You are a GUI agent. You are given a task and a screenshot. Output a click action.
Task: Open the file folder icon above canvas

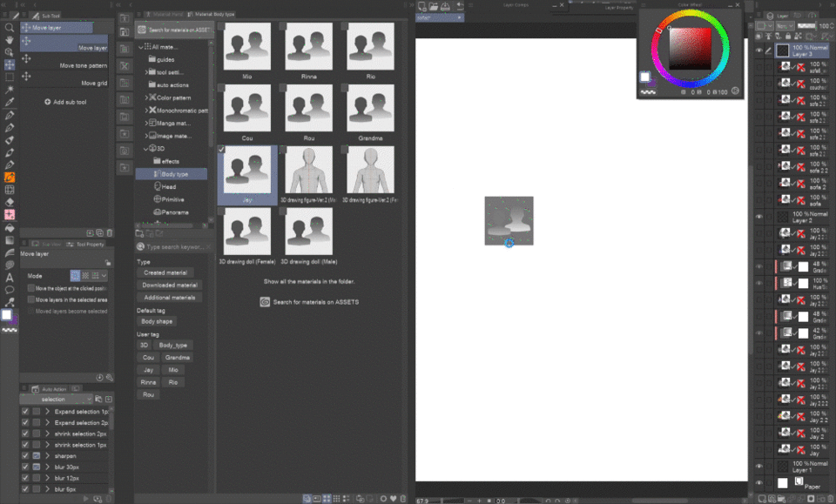434,6
